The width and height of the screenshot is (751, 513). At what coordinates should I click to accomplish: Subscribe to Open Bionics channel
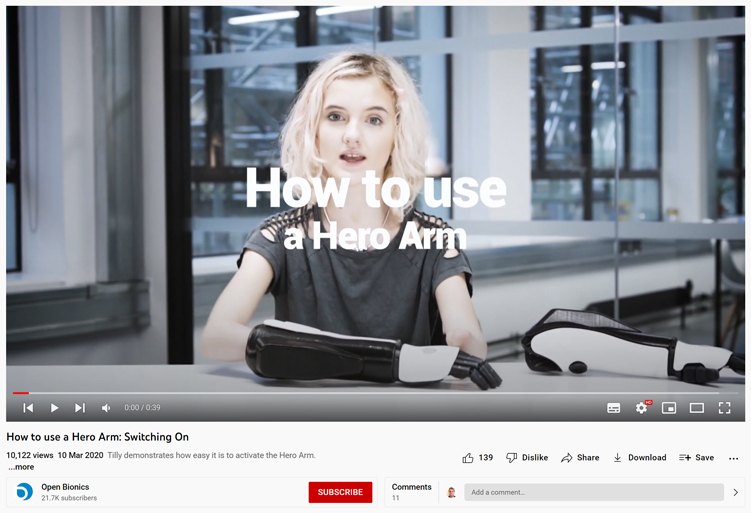point(340,492)
